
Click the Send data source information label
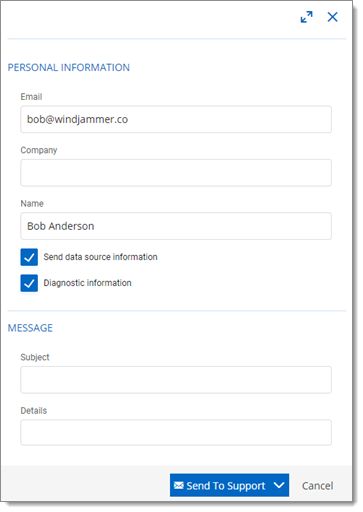coord(100,257)
